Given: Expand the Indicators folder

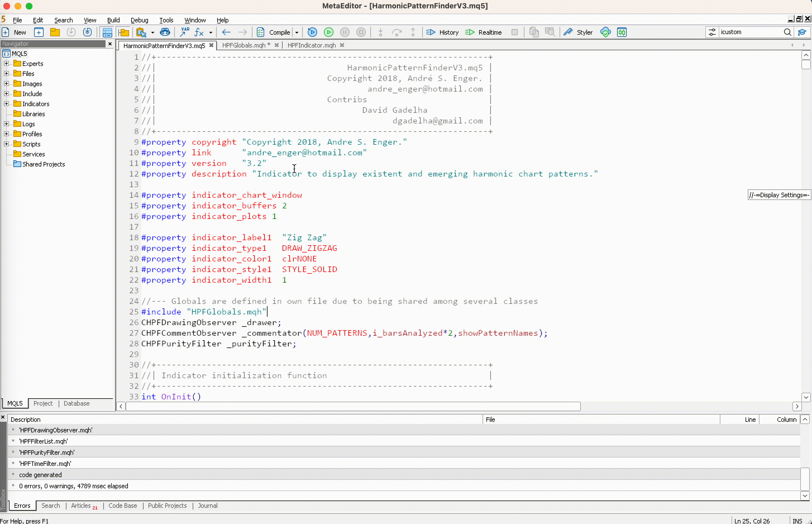Looking at the screenshot, I should coord(6,104).
